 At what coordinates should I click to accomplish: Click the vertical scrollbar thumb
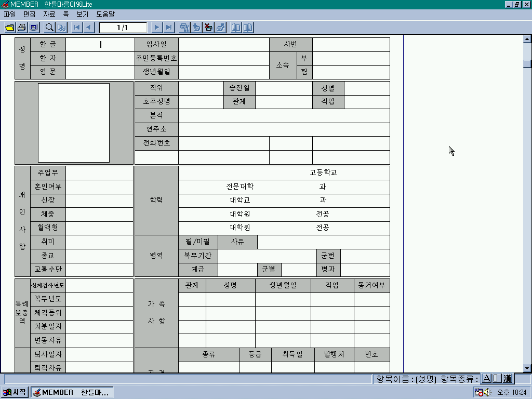point(527,64)
